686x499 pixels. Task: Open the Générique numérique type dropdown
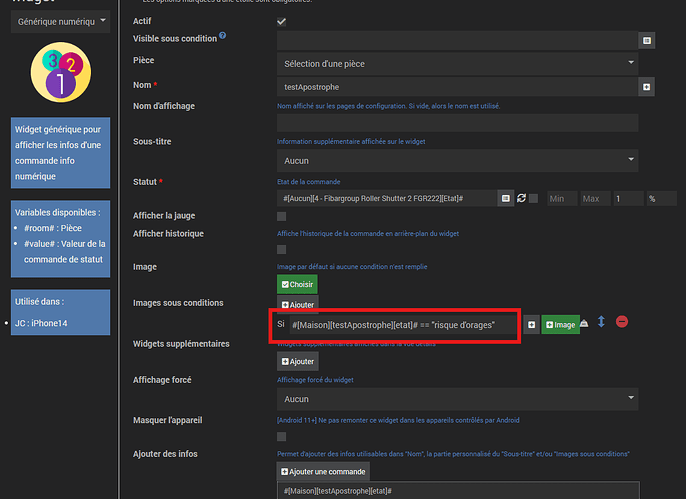60,21
